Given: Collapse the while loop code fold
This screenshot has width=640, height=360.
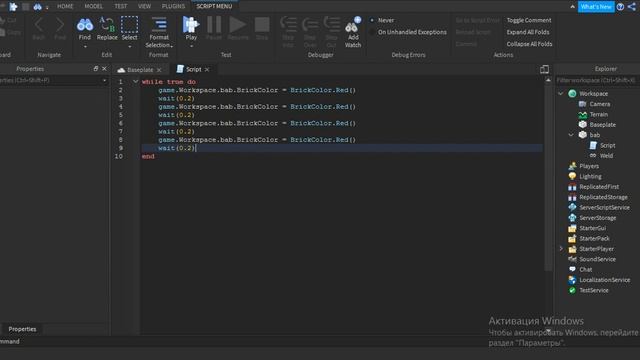Looking at the screenshot, I should coord(136,82).
